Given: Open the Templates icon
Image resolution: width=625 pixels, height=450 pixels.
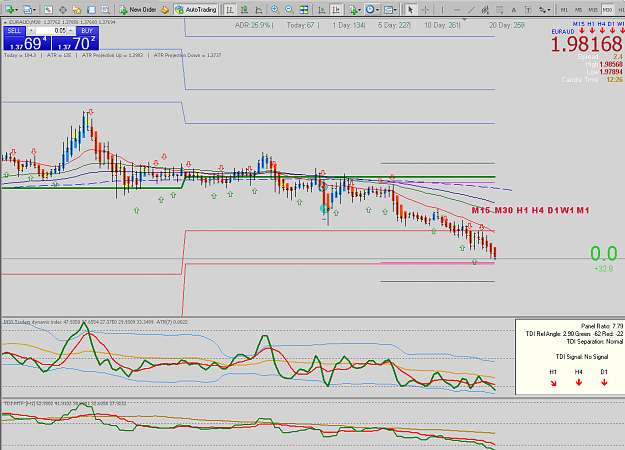Looking at the screenshot, I should 388,10.
